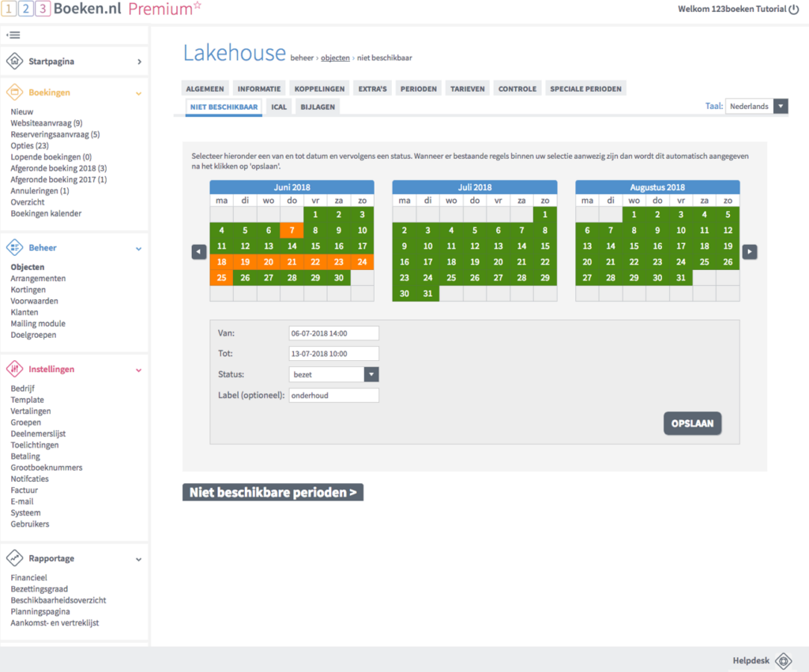This screenshot has width=809, height=672.
Task: Open Annuleringen (1) link
Action: click(x=40, y=191)
